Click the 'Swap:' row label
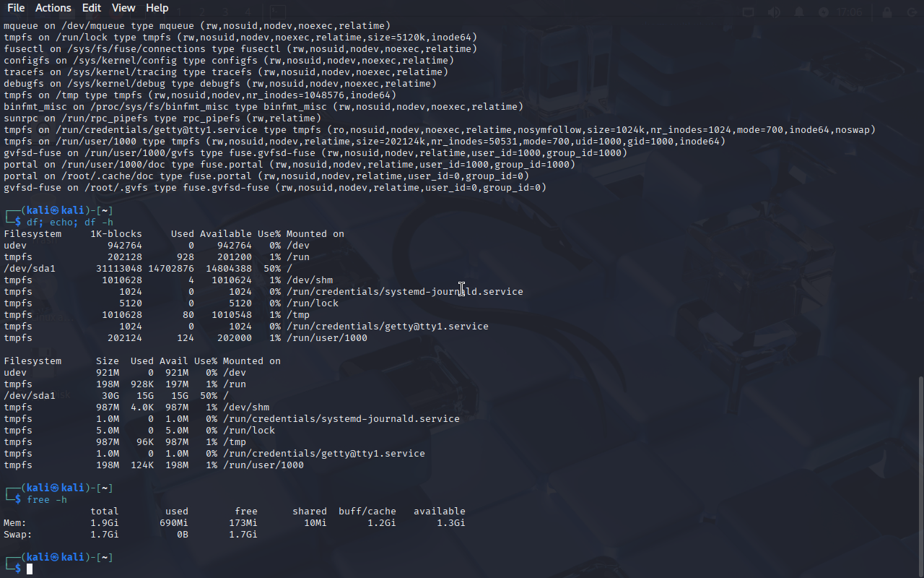 click(x=18, y=534)
